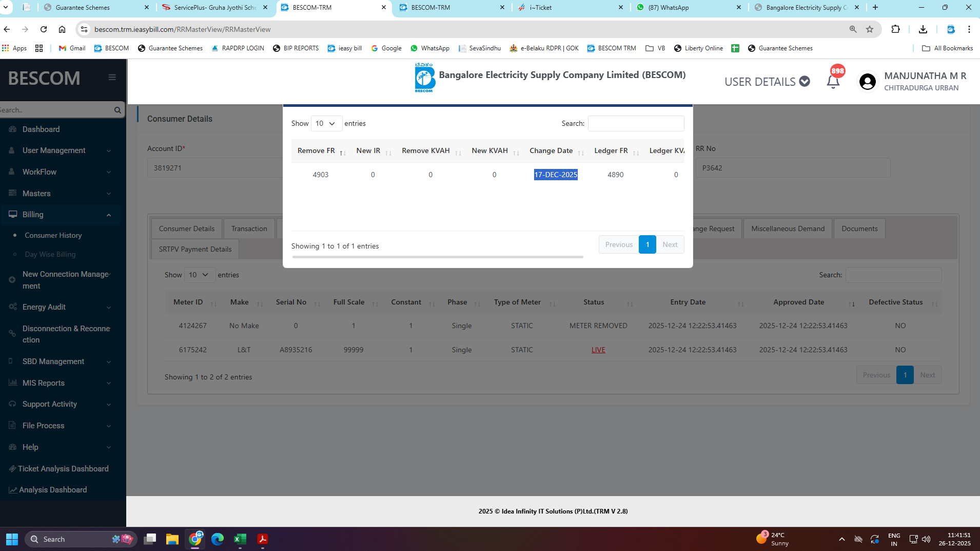This screenshot has width=980, height=551.
Task: Sort popup table by Remove FR
Action: pyautogui.click(x=320, y=151)
